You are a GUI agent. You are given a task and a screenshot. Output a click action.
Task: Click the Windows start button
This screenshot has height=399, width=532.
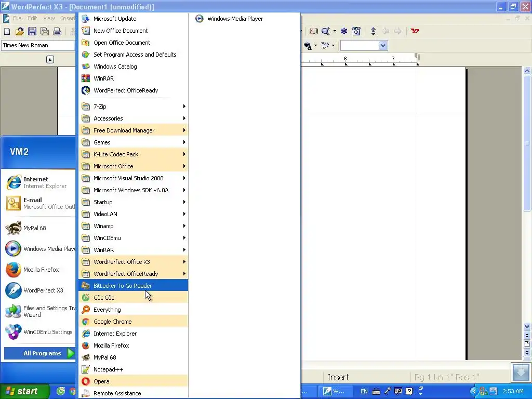pyautogui.click(x=25, y=391)
